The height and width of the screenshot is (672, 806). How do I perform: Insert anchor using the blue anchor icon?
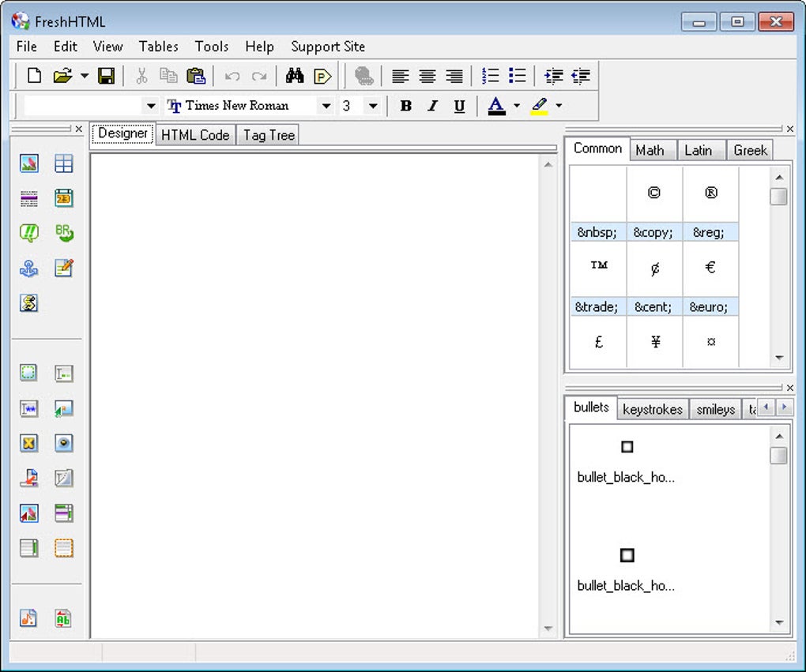(28, 268)
